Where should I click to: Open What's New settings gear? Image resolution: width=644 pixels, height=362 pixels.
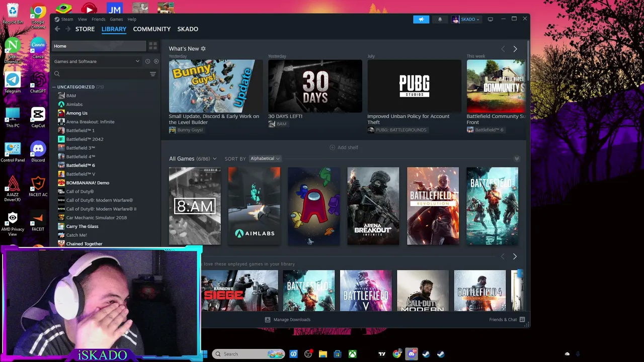[x=203, y=49]
